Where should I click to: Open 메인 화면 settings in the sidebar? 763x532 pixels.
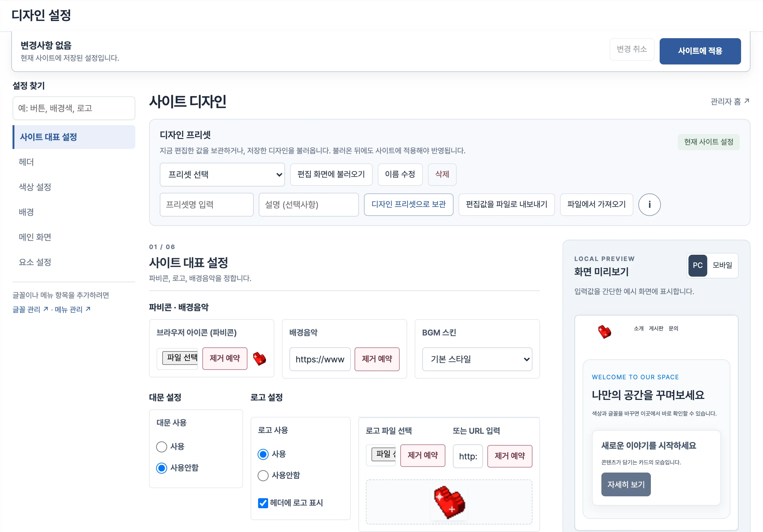(x=74, y=237)
